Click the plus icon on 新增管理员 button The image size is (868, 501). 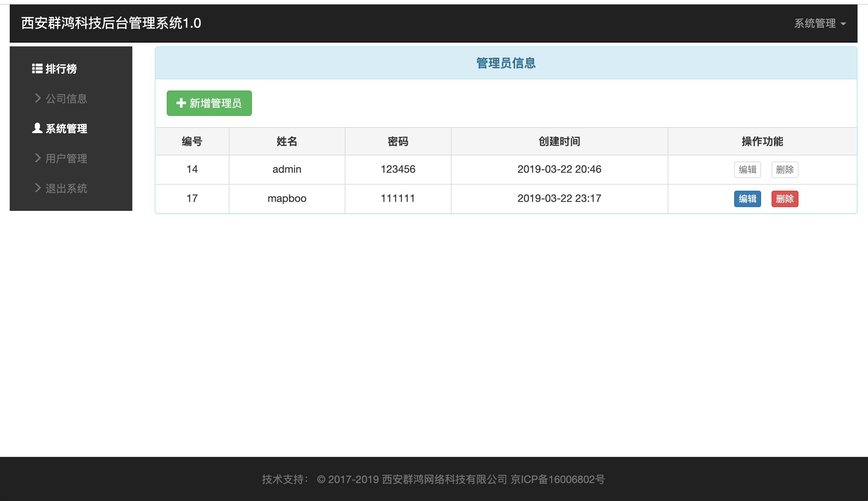[x=181, y=103]
